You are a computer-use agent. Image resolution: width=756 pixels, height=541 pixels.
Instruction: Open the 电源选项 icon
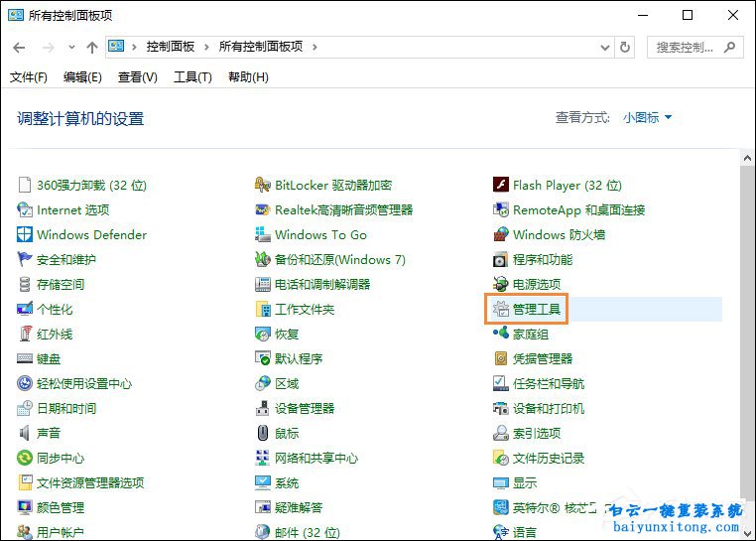click(x=501, y=285)
